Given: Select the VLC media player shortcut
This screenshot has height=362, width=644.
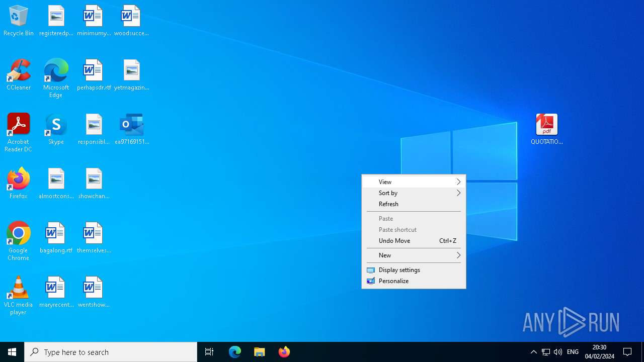Looking at the screenshot, I should pyautogui.click(x=19, y=296).
